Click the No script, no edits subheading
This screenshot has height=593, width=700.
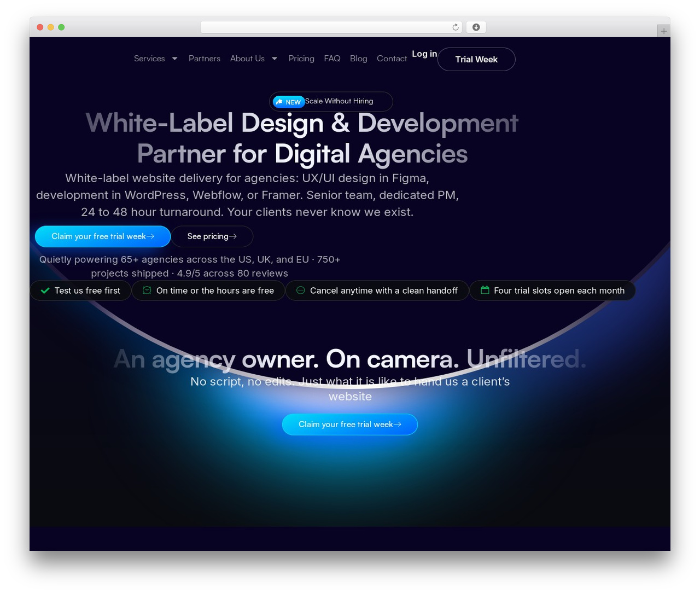tap(350, 389)
